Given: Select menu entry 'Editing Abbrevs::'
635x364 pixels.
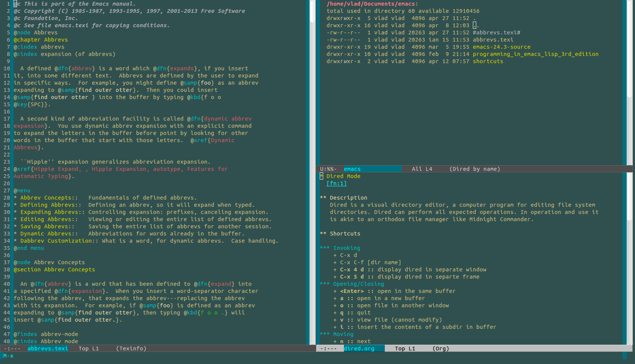Looking at the screenshot, I should point(49,219).
